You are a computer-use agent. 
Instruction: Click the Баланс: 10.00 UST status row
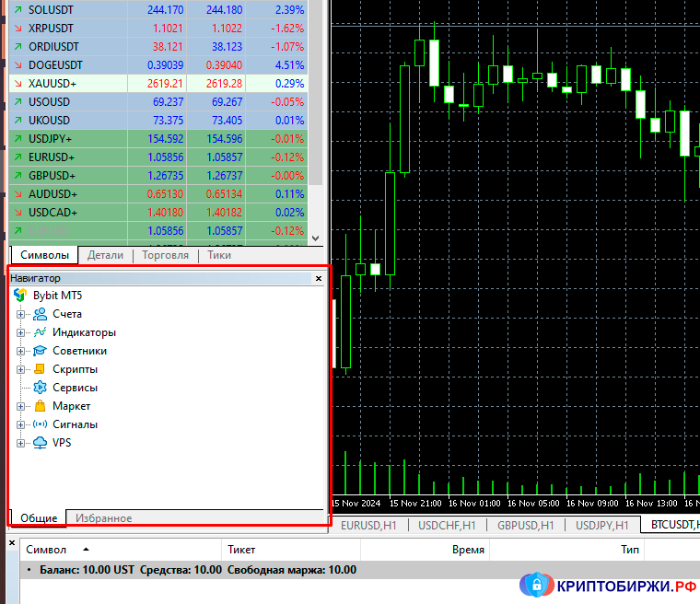[360, 570]
